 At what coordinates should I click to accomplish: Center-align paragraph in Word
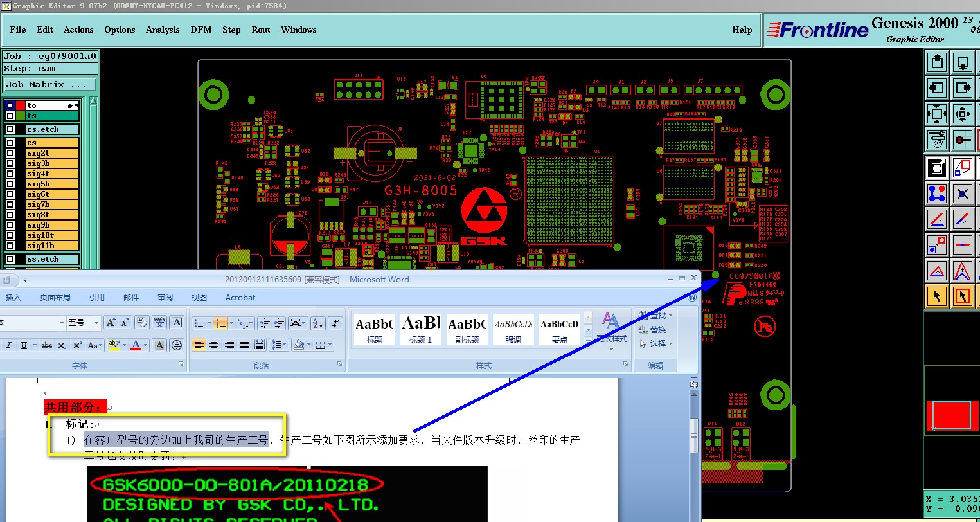click(x=214, y=345)
